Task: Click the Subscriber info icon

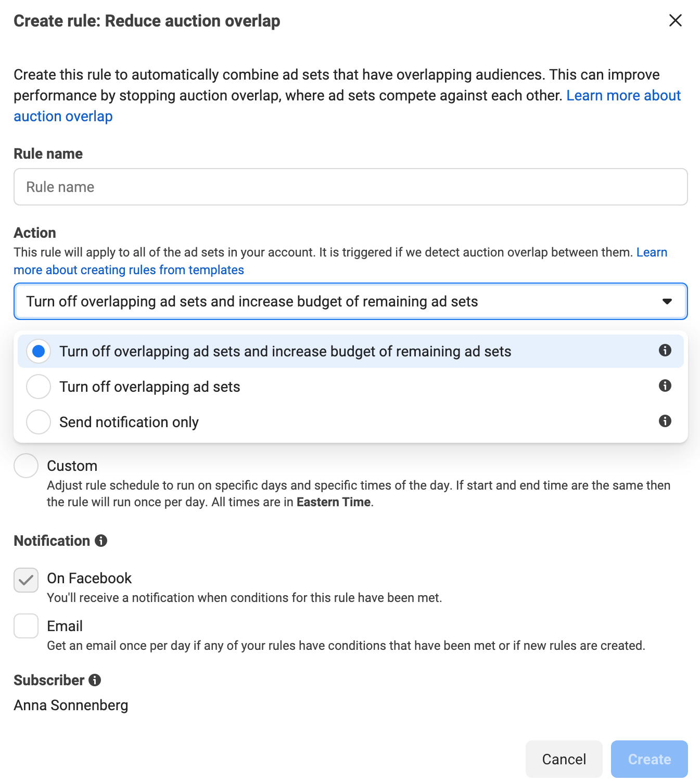Action: (95, 680)
